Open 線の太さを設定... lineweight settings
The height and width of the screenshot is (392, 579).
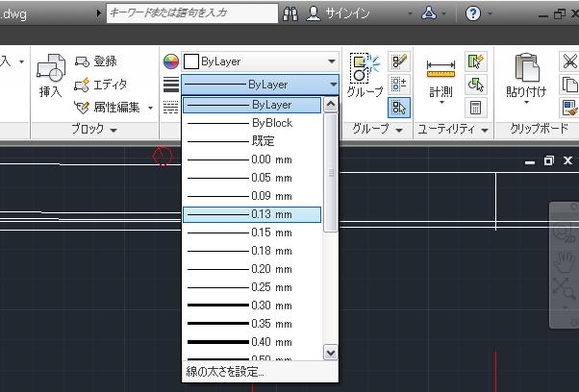pos(260,372)
